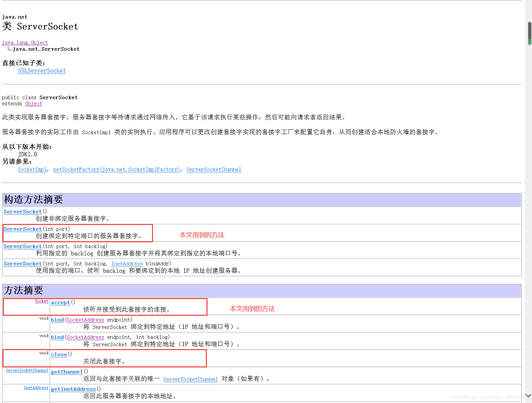Image resolution: width=532 pixels, height=403 pixels.
Task: Click the java.net package name text
Action: click(15, 17)
